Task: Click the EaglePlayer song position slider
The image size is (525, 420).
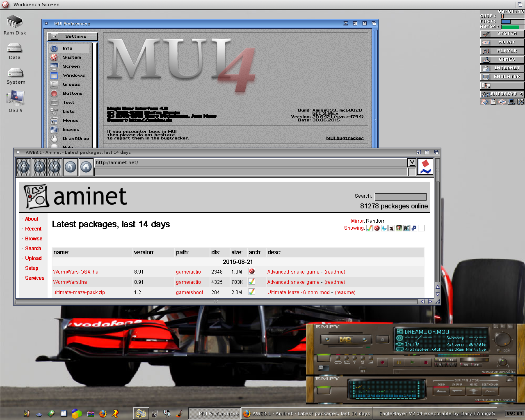Action: coord(474,360)
